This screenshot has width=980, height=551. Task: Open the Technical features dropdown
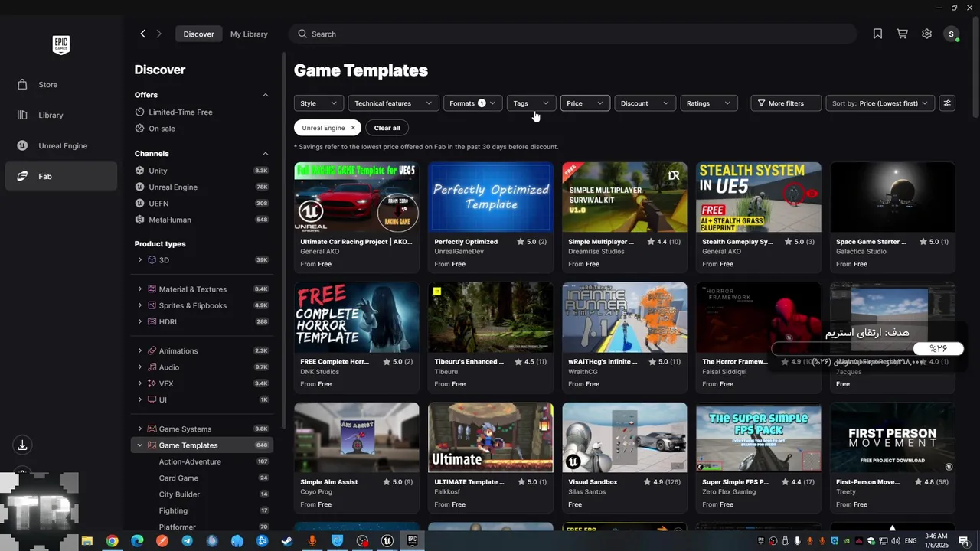coord(394,103)
